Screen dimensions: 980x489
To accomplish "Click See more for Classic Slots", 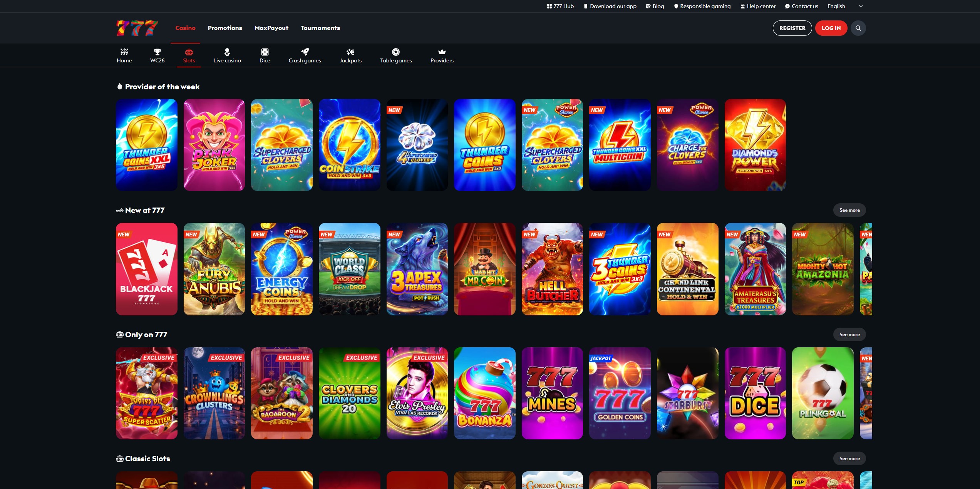I will (849, 459).
